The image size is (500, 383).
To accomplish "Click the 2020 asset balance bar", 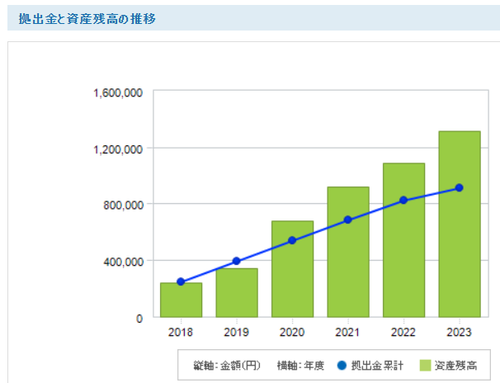I will click(292, 269).
